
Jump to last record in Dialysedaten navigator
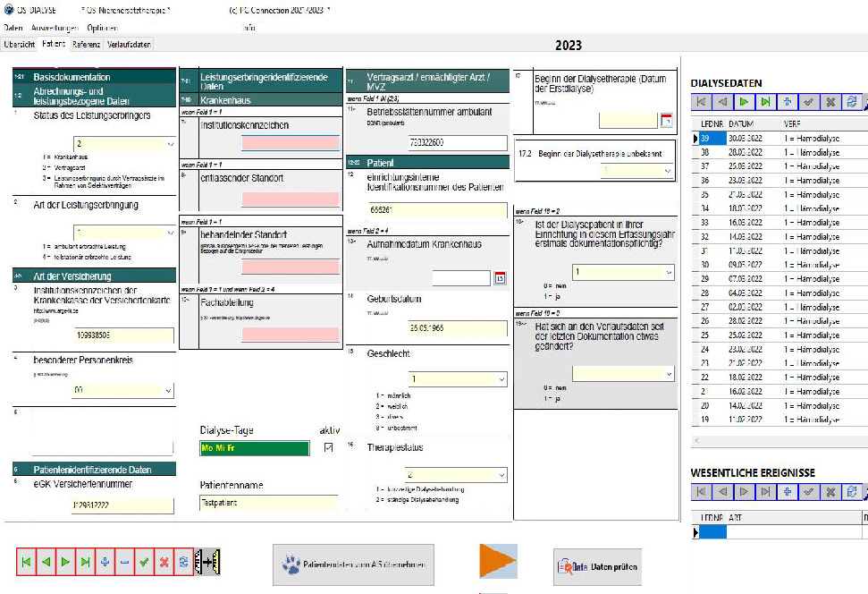(766, 102)
